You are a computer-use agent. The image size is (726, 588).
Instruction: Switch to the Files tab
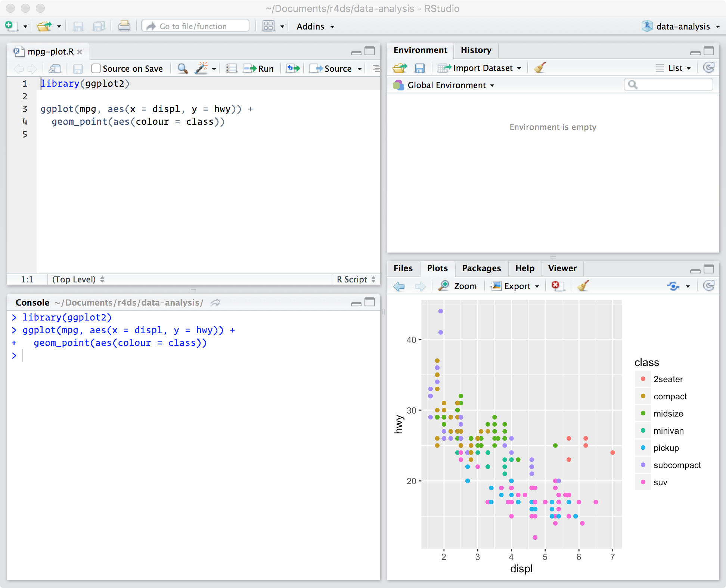click(x=403, y=268)
